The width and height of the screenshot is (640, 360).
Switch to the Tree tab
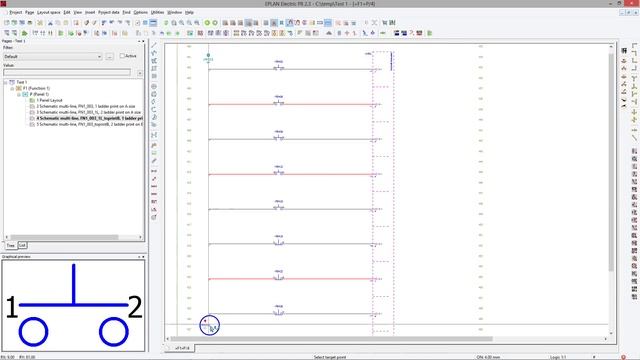[x=11, y=245]
